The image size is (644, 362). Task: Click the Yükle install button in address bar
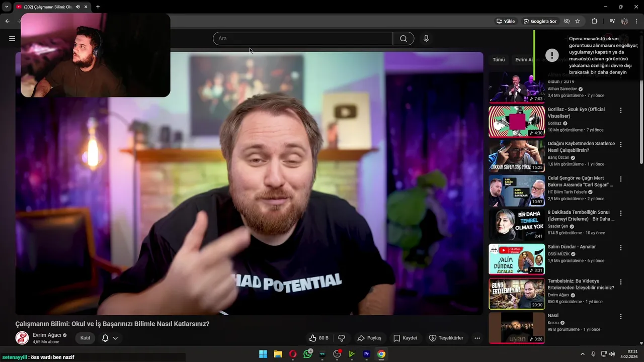pyautogui.click(x=506, y=21)
